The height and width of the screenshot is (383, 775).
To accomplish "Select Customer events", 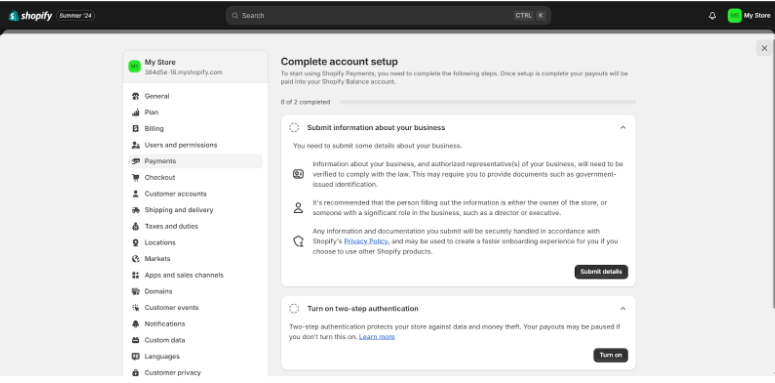I will click(196, 308).
